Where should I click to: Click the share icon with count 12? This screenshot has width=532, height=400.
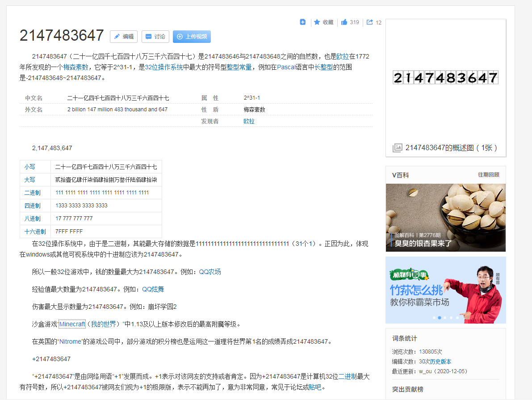pos(370,22)
